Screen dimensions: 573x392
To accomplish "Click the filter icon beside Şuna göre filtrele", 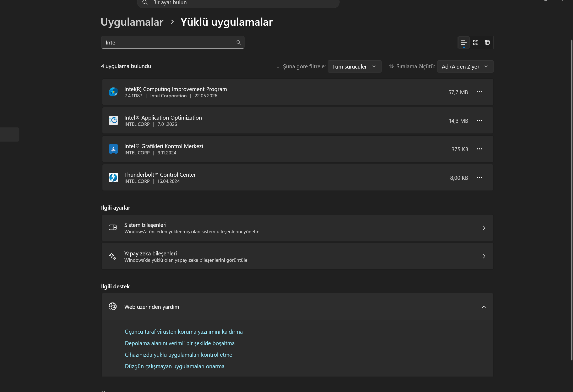I will coord(278,66).
